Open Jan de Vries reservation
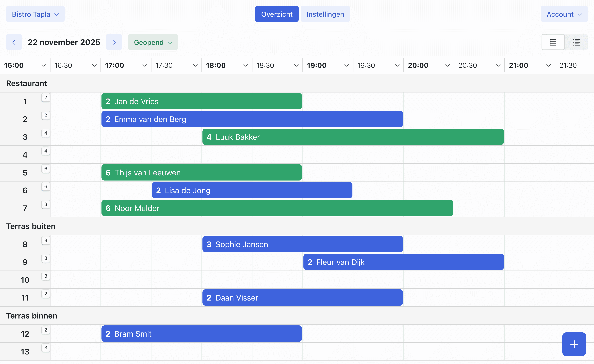This screenshot has width=594, height=364. click(201, 101)
